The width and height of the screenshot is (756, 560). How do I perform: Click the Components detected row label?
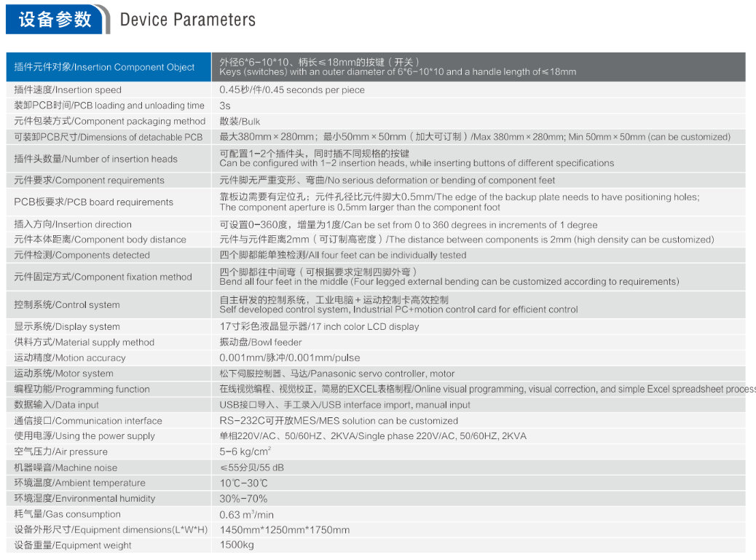82,255
